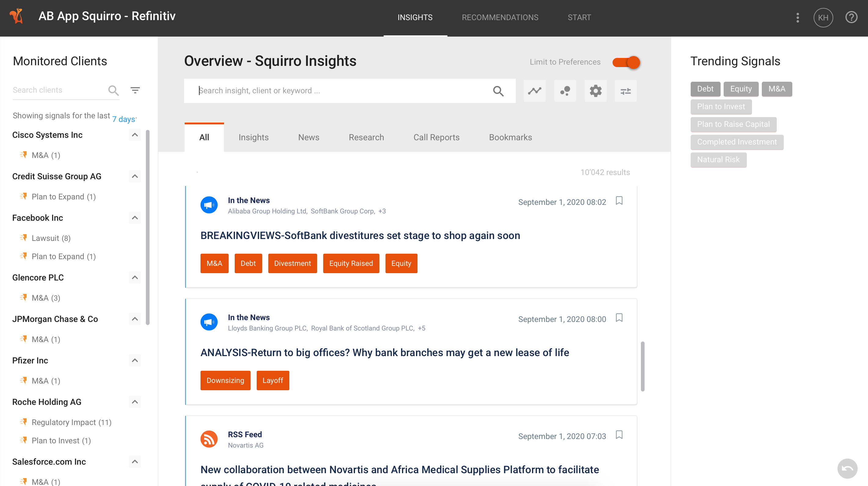
Task: Collapse the Facebook Inc section
Action: (135, 218)
